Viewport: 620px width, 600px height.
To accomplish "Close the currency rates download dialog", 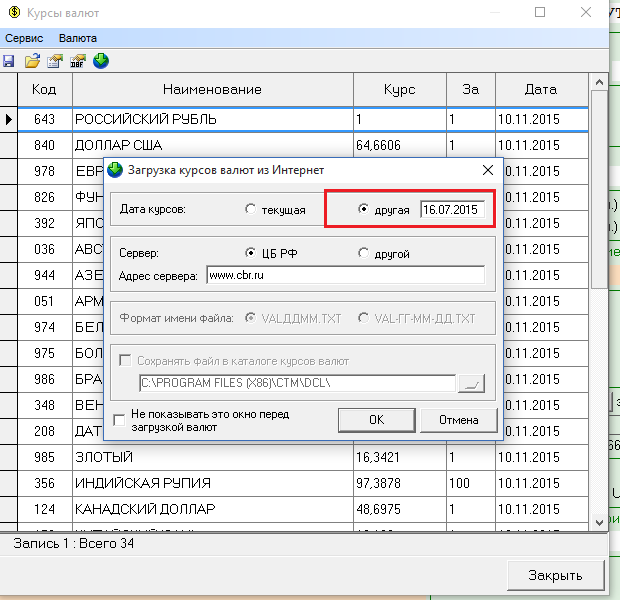I will click(x=488, y=170).
